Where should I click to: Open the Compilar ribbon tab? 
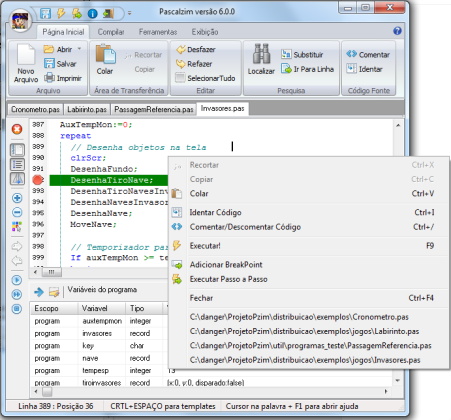coord(111,32)
